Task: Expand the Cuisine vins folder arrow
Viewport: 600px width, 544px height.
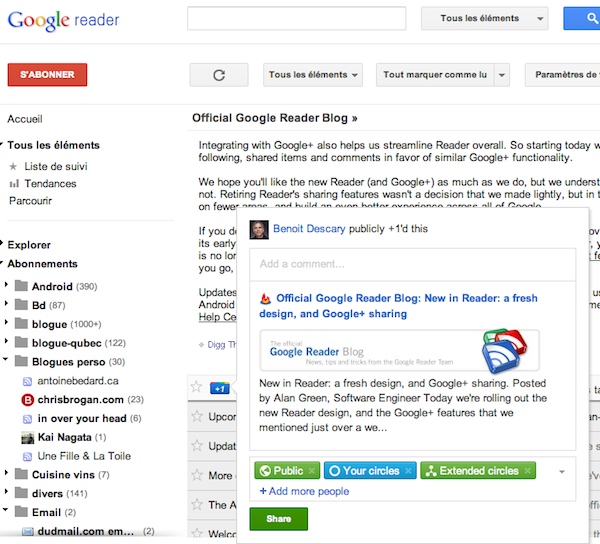Action: [6, 472]
